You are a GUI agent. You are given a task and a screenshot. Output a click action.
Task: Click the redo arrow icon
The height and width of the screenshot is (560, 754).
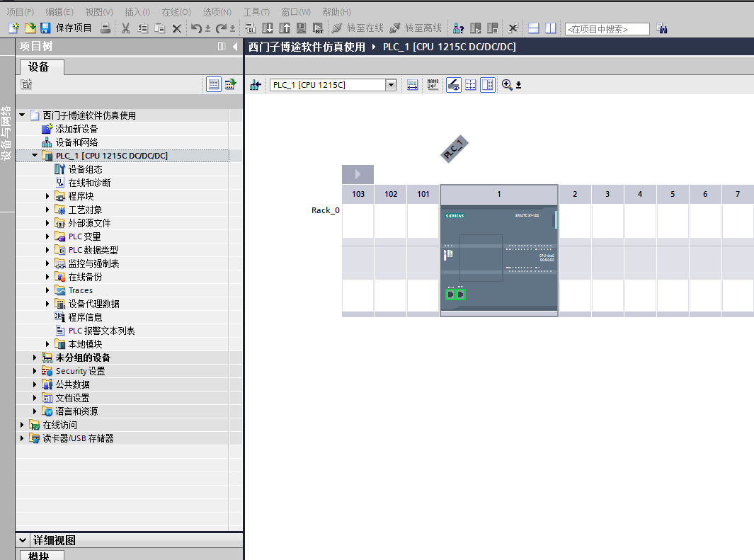pos(221,28)
